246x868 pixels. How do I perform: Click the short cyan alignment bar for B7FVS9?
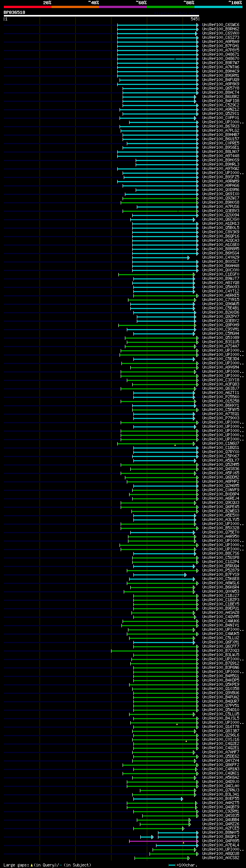tap(159, 575)
